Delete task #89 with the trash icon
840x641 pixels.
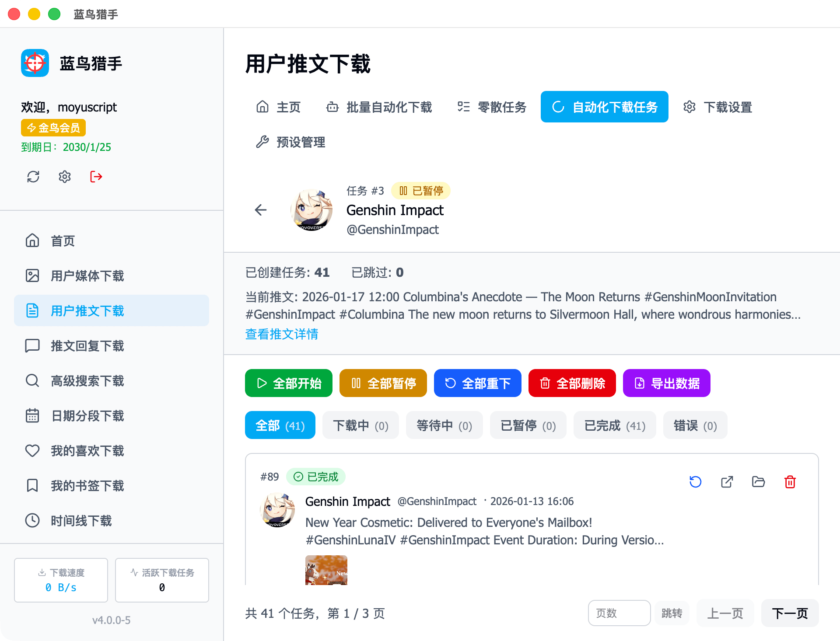point(790,482)
